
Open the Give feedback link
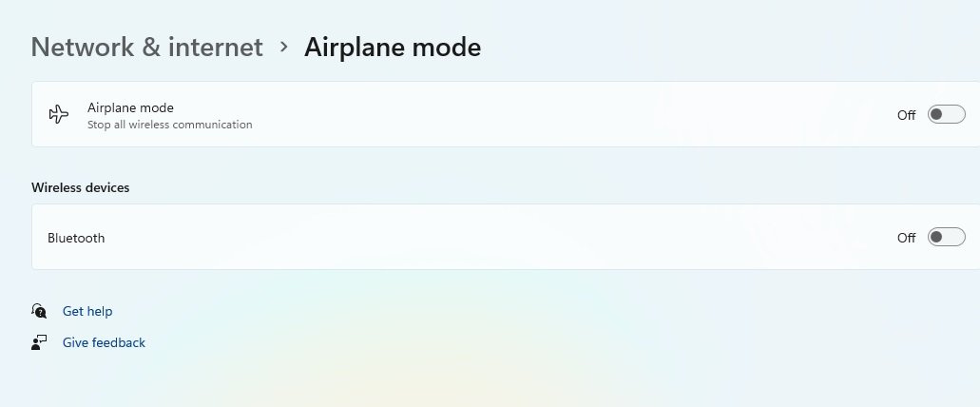(104, 342)
